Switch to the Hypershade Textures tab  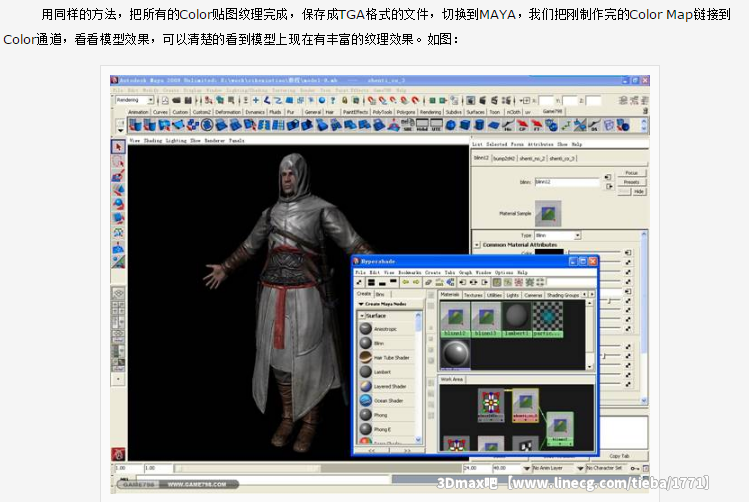pos(473,295)
